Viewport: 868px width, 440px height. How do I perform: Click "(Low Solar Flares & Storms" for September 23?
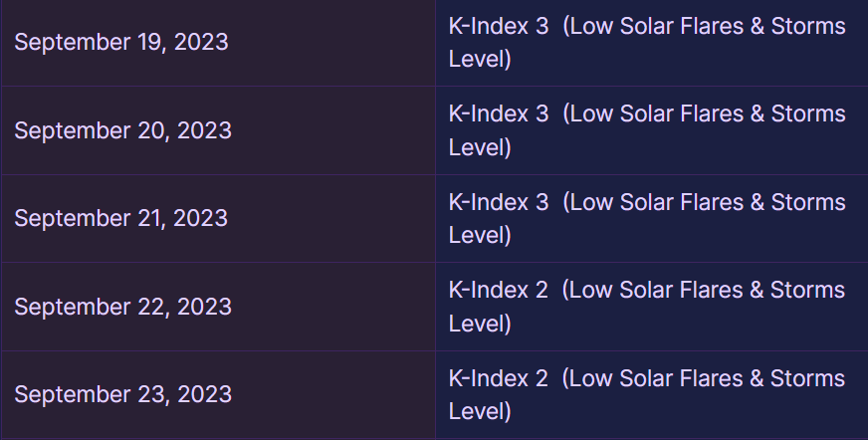[x=704, y=378]
